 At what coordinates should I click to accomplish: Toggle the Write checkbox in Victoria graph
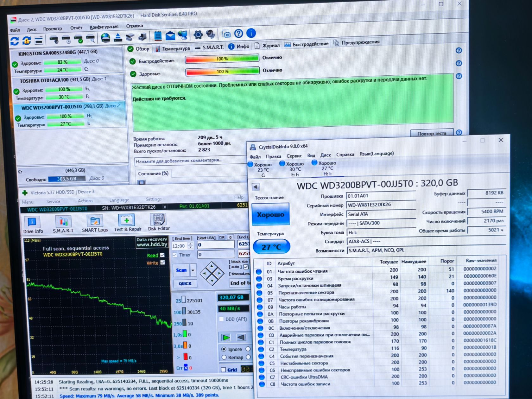tap(162, 263)
